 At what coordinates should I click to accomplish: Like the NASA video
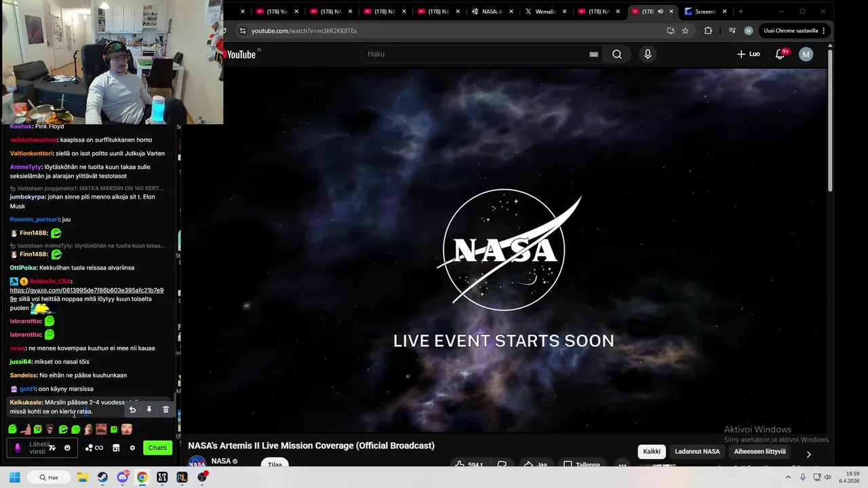(x=468, y=464)
